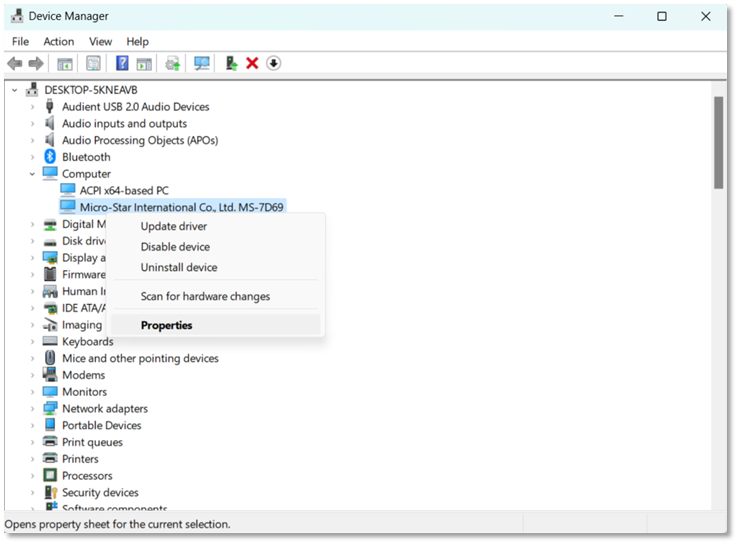738x544 pixels.
Task: Select the DESKTOP-5KNEAVB computer name
Action: (x=91, y=90)
